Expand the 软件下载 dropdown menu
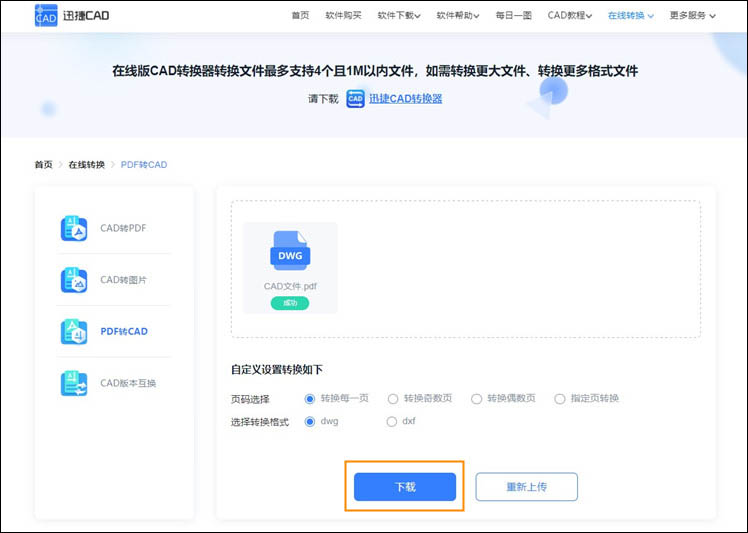 coord(399,16)
